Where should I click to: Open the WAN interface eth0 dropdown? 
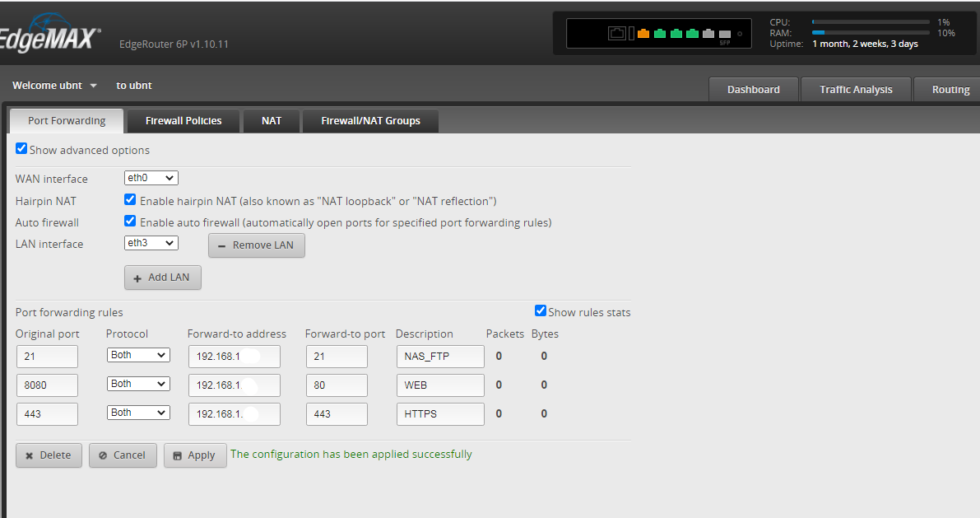point(151,179)
